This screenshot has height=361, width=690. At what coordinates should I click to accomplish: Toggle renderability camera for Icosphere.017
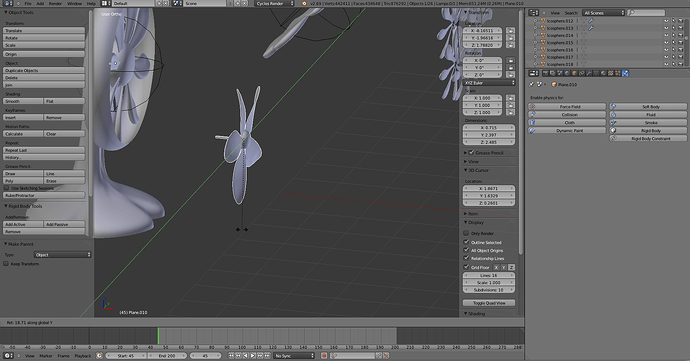pos(680,57)
